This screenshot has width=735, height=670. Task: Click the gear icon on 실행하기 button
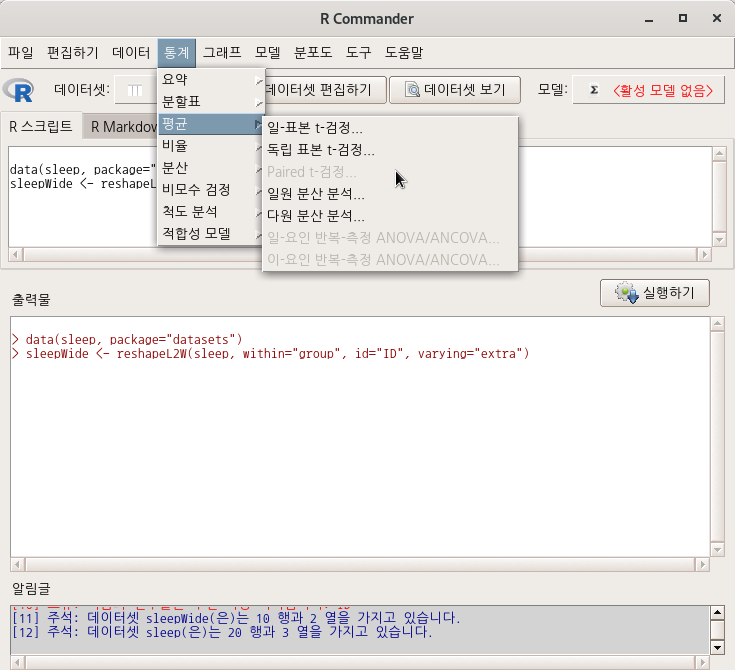627,293
